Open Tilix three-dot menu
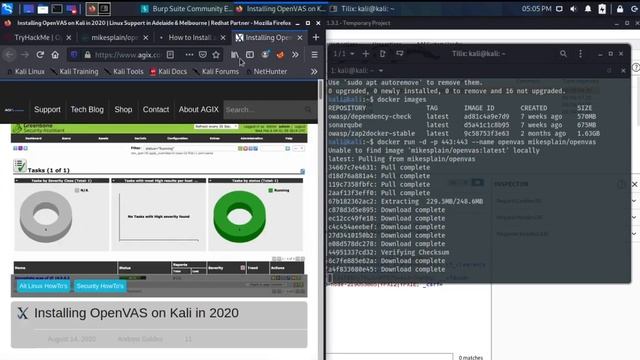This screenshot has width=640, height=360. pos(580,53)
